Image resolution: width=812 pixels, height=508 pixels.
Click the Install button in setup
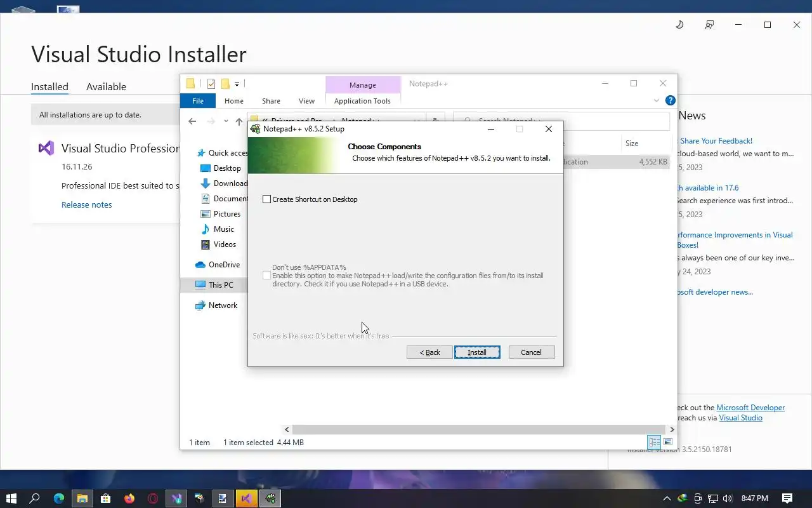coord(477,352)
